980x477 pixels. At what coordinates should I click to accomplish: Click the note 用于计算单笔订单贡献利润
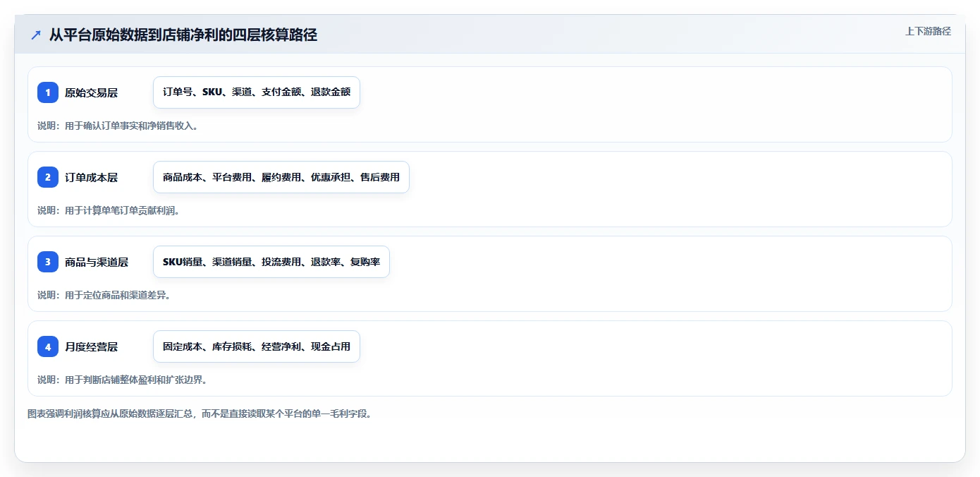(x=109, y=210)
